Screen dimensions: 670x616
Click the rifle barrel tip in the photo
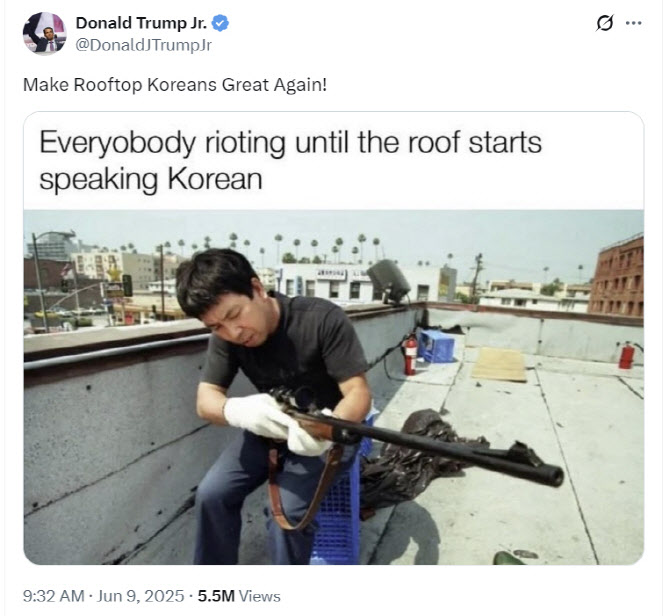click(x=553, y=477)
